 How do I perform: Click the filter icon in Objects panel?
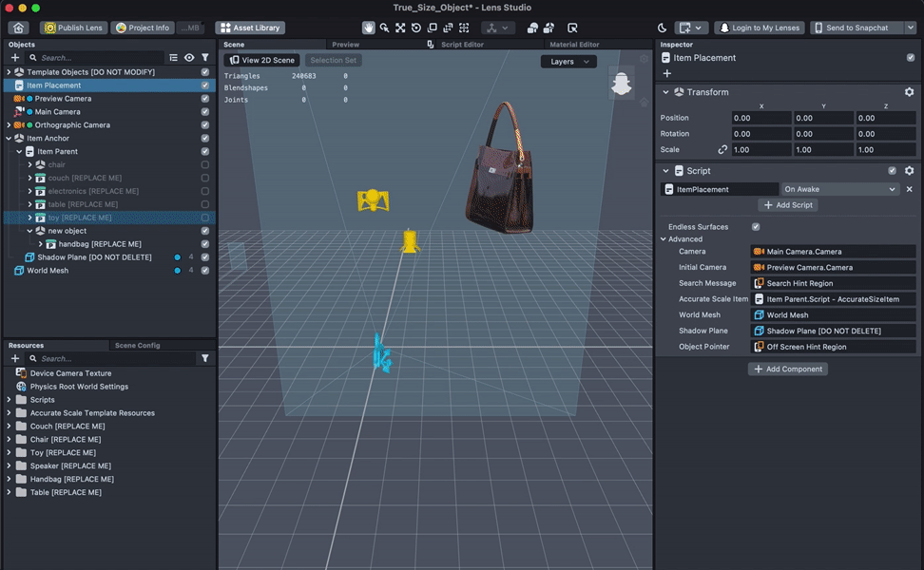204,58
